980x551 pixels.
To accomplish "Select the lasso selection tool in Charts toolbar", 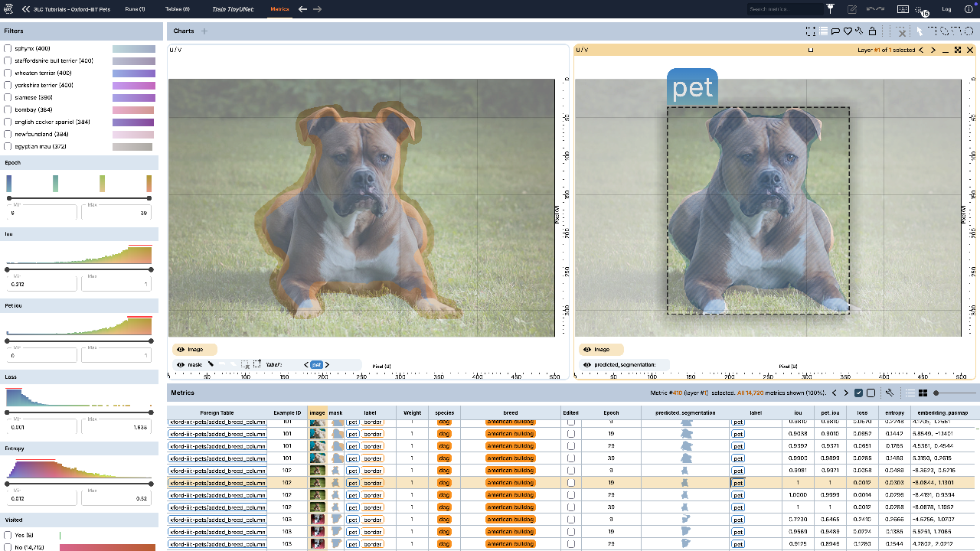I will (945, 31).
